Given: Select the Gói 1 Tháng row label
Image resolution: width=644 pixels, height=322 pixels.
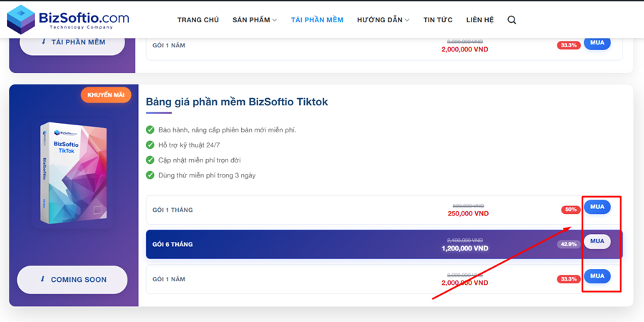Looking at the screenshot, I should (x=172, y=210).
